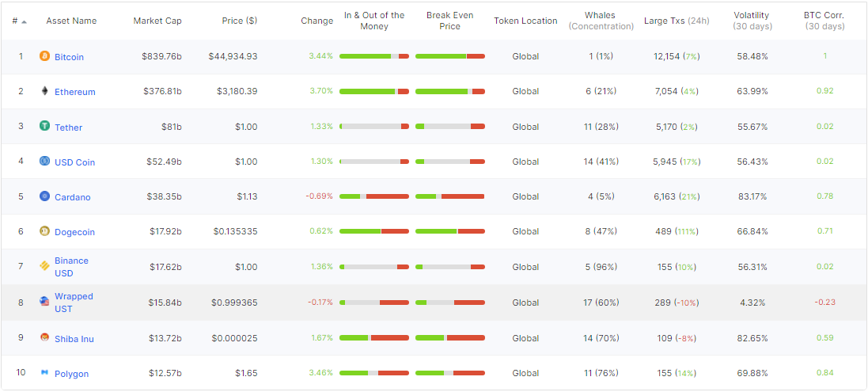Click the Bitcoin coin icon
Viewport: 868px width, 392px height.
tap(45, 56)
